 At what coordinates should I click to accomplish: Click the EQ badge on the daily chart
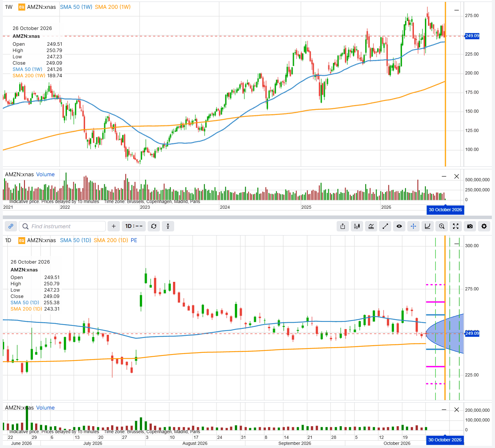(x=21, y=241)
